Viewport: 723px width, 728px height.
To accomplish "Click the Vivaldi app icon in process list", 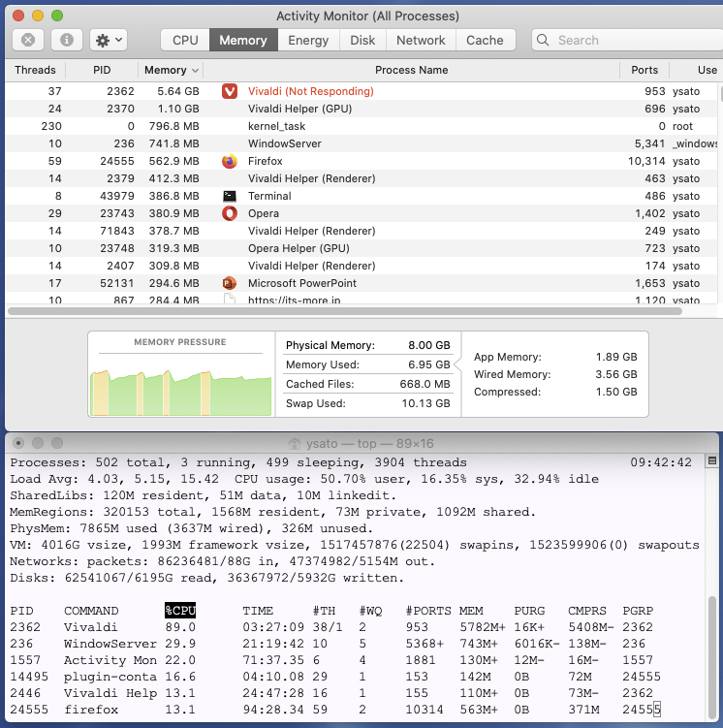I will [x=230, y=91].
